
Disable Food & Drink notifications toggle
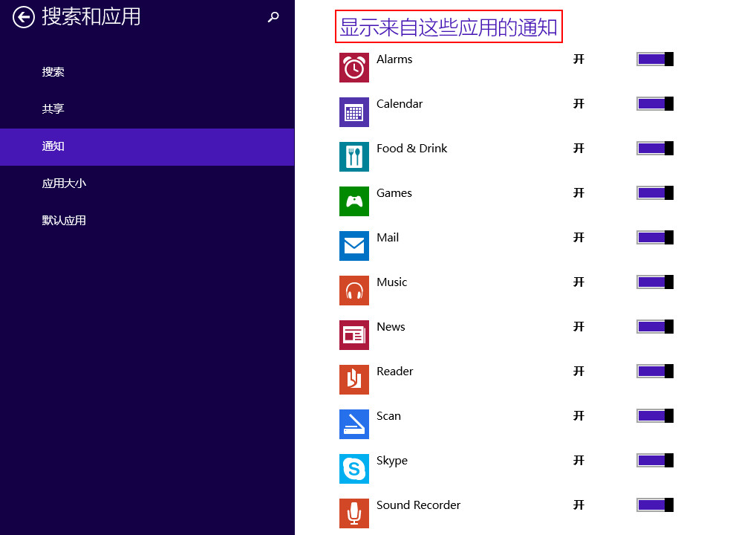(x=655, y=148)
